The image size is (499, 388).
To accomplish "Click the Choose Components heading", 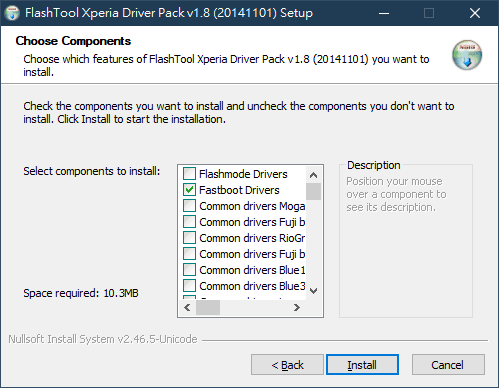I will pyautogui.click(x=73, y=41).
